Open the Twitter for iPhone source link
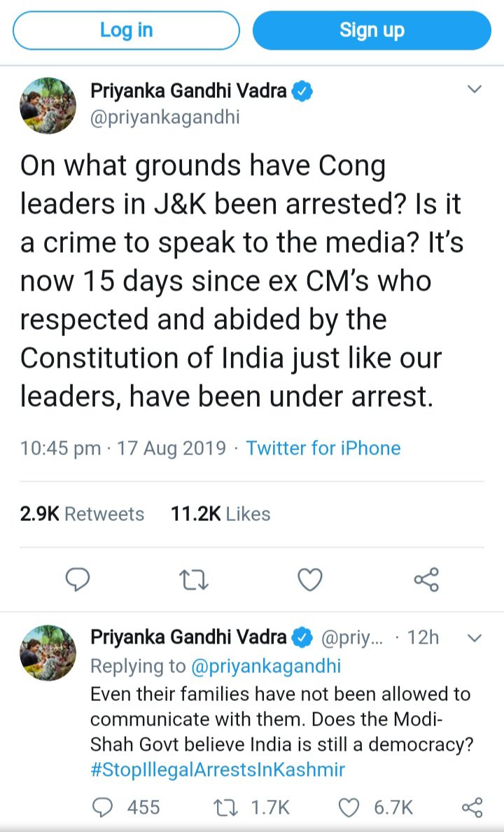 click(x=323, y=448)
